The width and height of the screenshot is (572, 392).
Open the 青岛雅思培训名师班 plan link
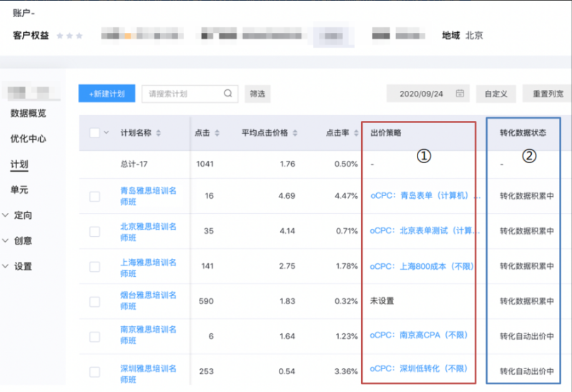pos(148,196)
